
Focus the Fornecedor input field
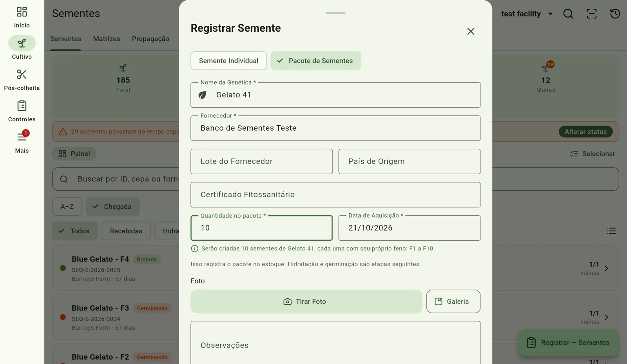(335, 128)
